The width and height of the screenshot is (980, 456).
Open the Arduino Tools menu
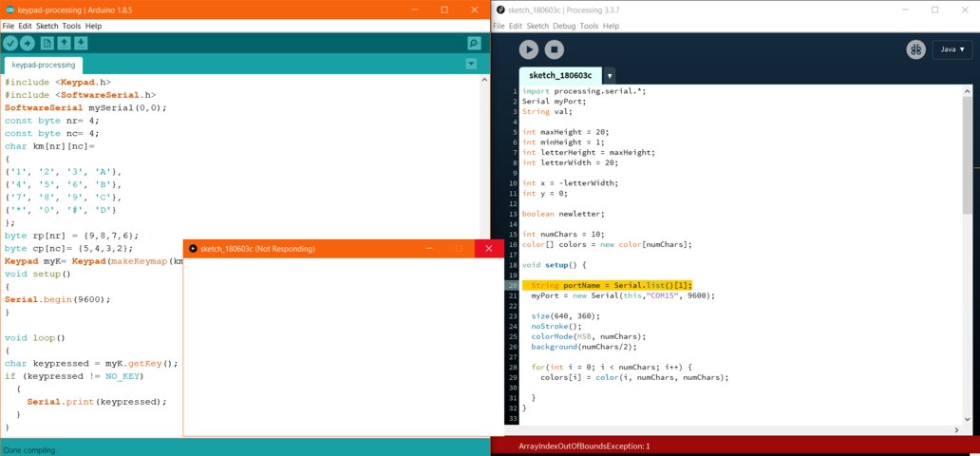pos(71,27)
